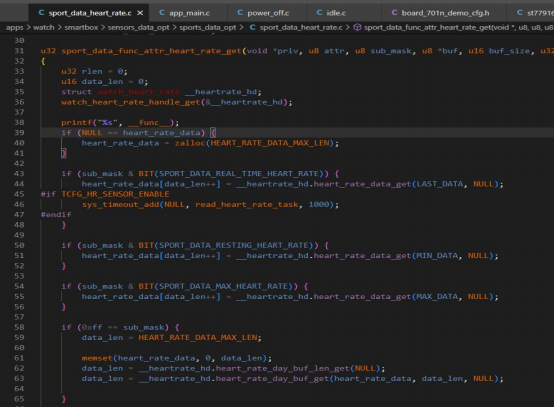Click 'SPORT_DATA_REAL_TIME_HEART_RATE' macro
This screenshot has width=554, height=407.
point(239,174)
